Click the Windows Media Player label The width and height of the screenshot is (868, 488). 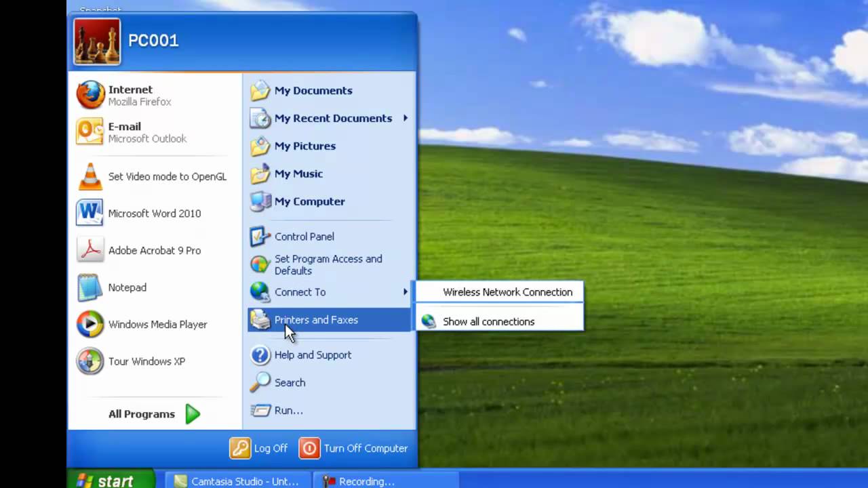(158, 324)
